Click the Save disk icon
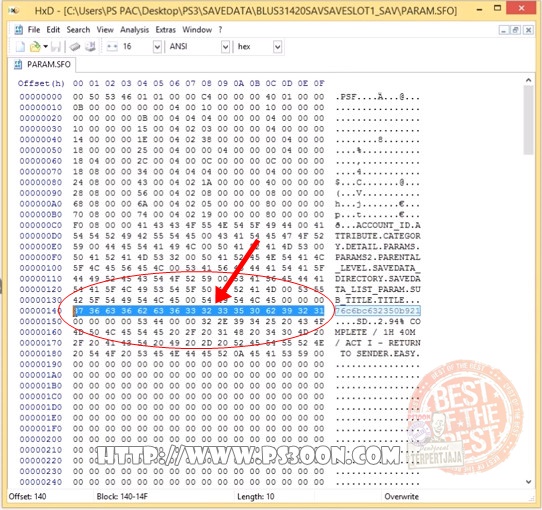 [56, 46]
